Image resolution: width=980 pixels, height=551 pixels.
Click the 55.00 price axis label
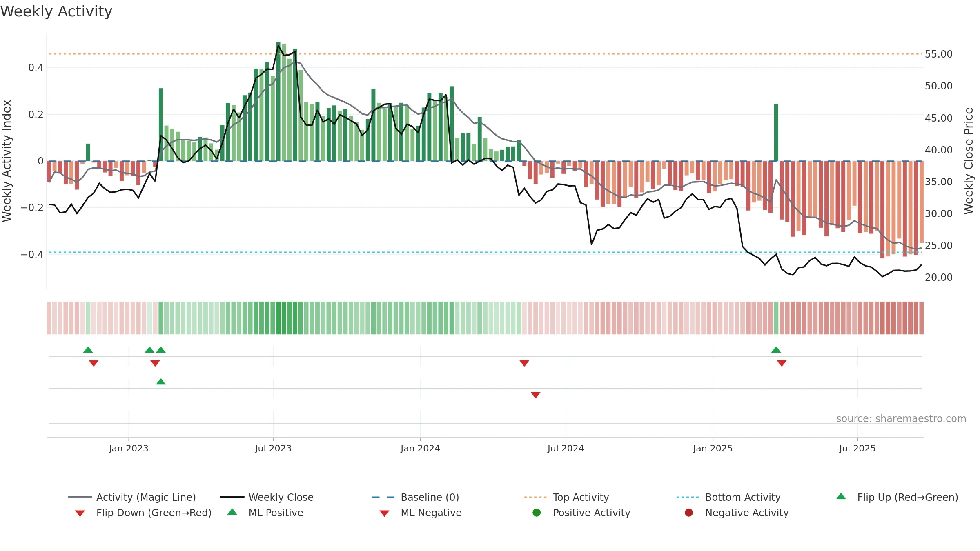tap(938, 54)
